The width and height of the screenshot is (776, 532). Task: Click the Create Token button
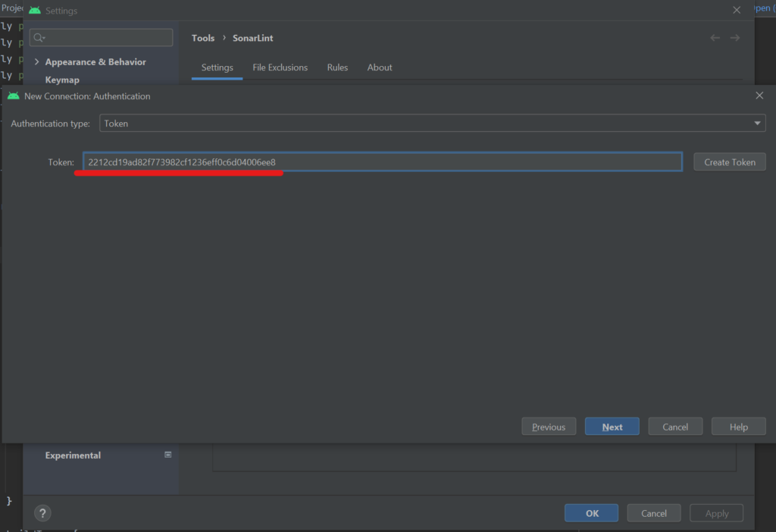coord(730,162)
